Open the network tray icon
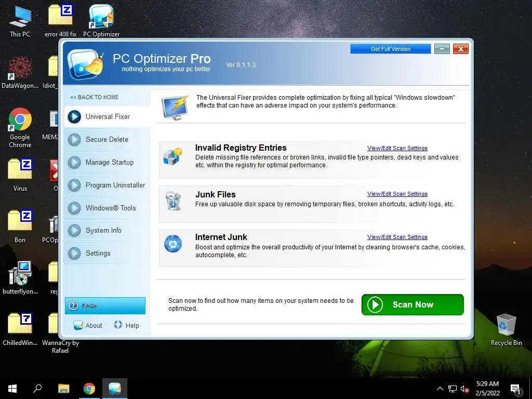Viewport: 532px width, 399px height. point(453,389)
